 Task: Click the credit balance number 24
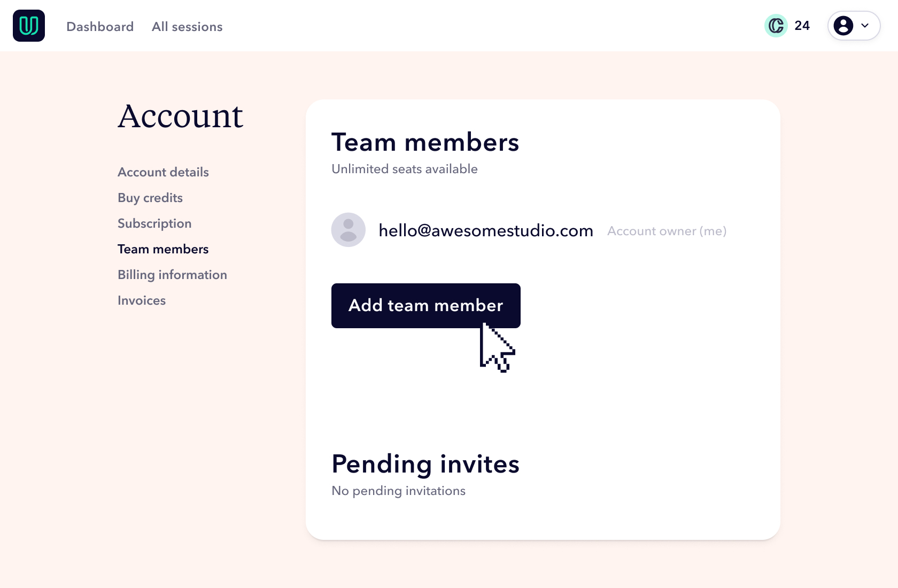click(x=802, y=26)
